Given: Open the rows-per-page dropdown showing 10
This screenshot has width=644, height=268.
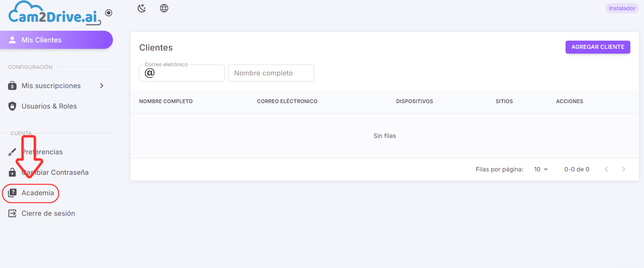Looking at the screenshot, I should click(541, 169).
